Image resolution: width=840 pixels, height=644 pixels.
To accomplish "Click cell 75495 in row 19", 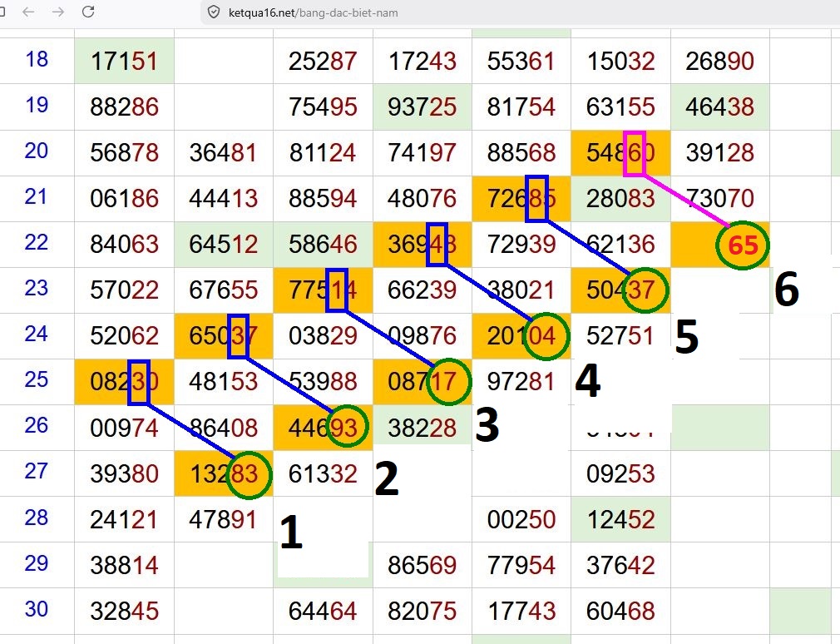I will [323, 107].
